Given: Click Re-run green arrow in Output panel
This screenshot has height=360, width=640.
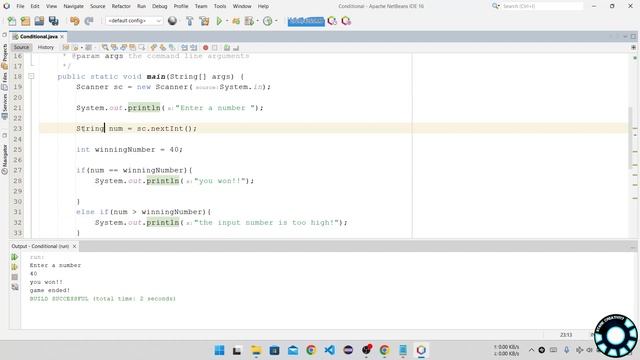Looking at the screenshot, I should [x=15, y=257].
